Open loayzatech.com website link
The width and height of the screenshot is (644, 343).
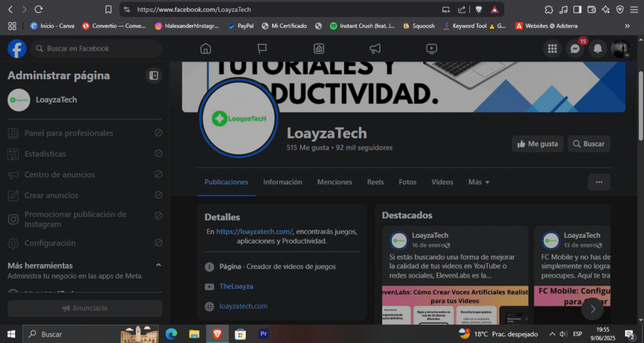243,306
